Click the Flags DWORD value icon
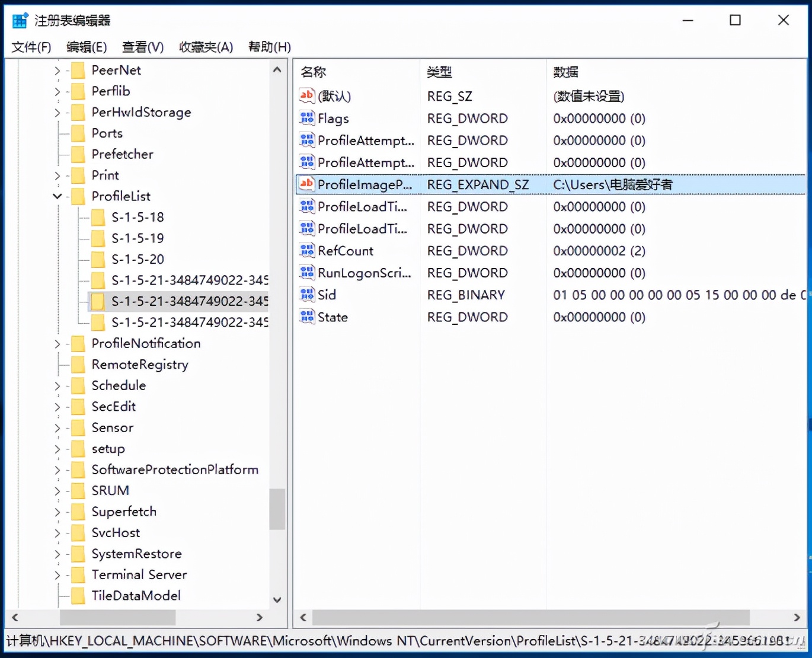 (306, 118)
